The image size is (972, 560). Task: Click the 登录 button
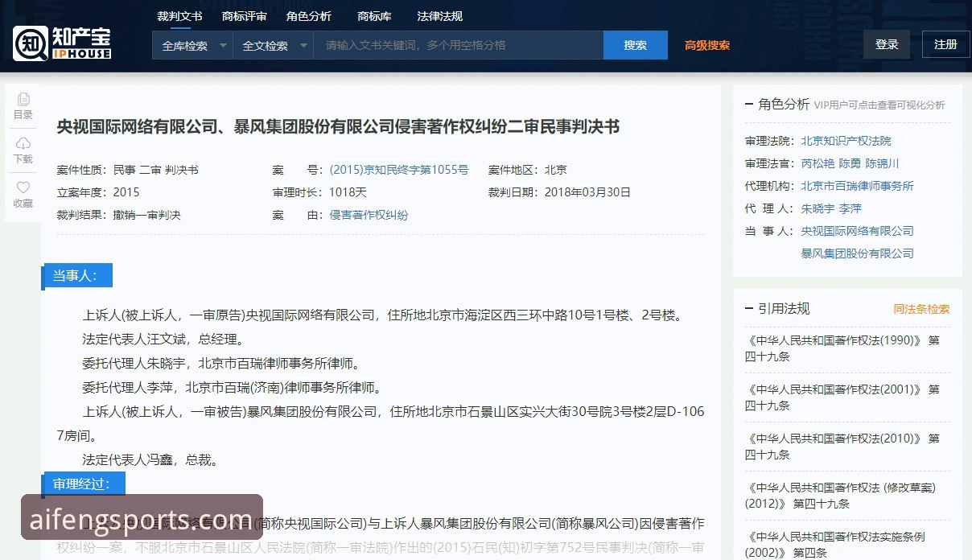pyautogui.click(x=887, y=44)
